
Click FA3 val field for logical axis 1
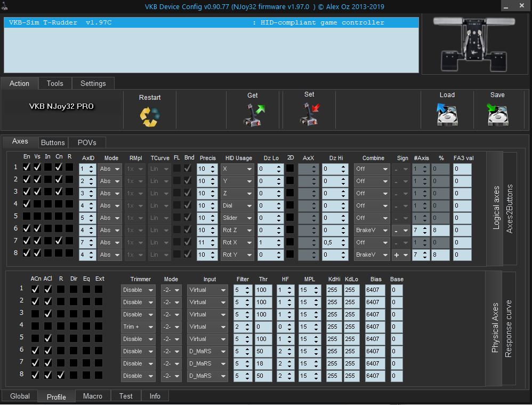[x=462, y=169]
